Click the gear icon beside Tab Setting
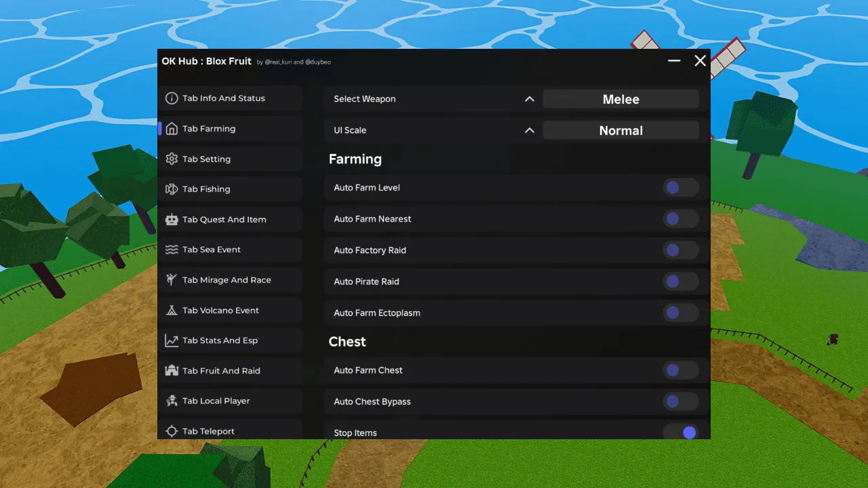 pos(172,159)
